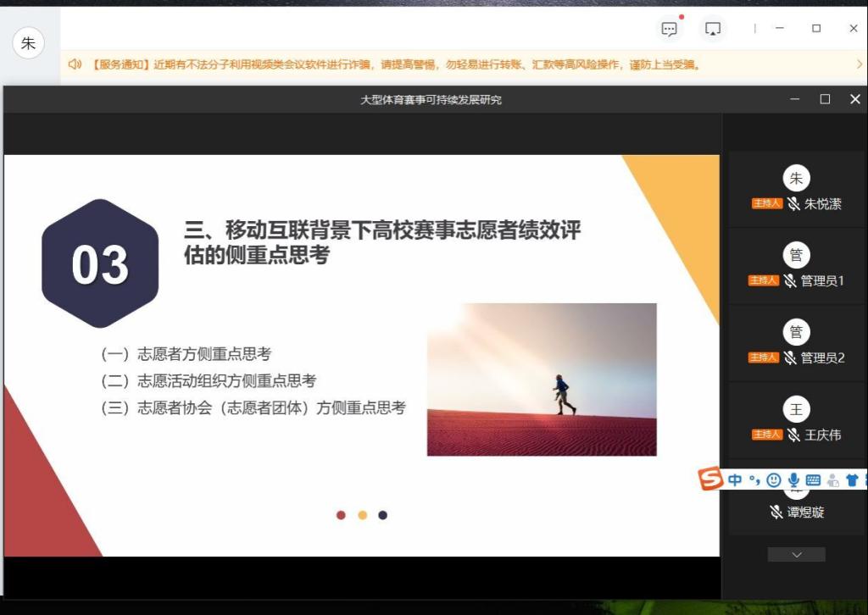Click the Sogou S logo on IME bar
This screenshot has height=615, width=868.
point(711,479)
